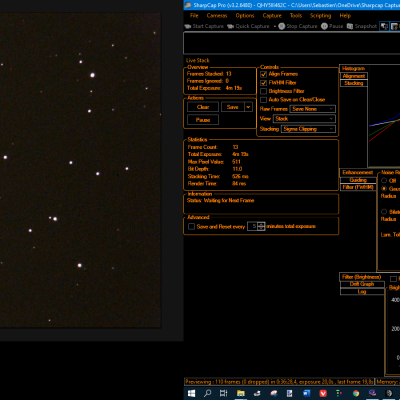
Task: Click the Clear button in Actions
Action: pyautogui.click(x=203, y=107)
